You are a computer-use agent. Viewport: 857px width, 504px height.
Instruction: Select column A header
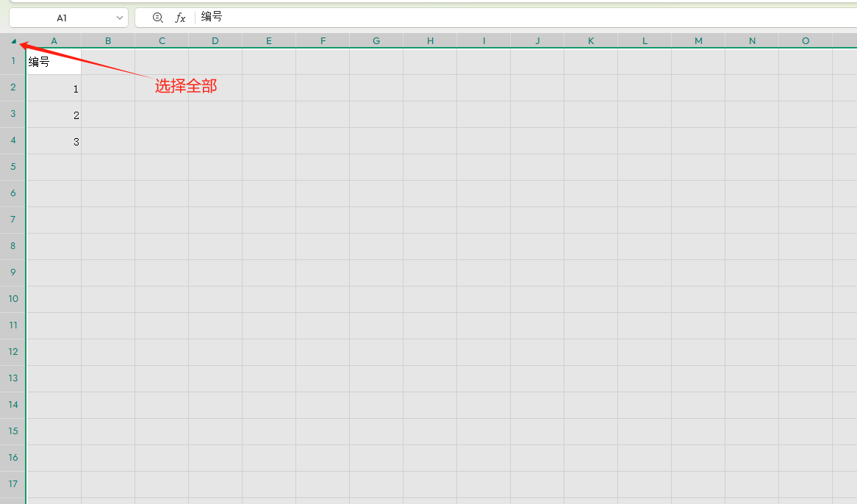coord(54,41)
